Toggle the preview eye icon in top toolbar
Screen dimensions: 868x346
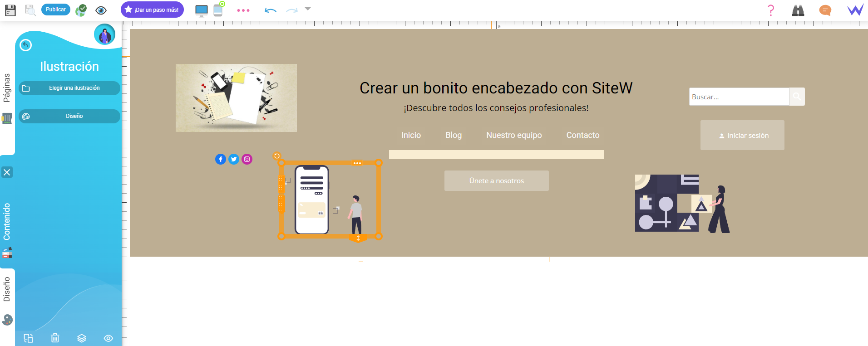pos(101,10)
